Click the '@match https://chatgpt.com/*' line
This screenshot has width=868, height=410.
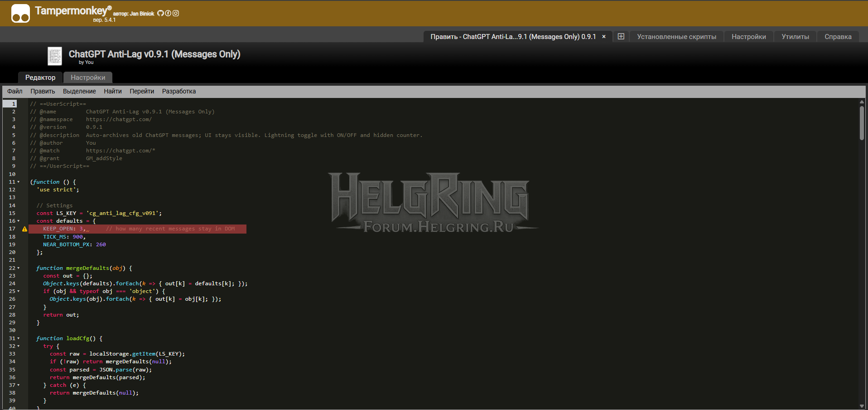coord(93,151)
